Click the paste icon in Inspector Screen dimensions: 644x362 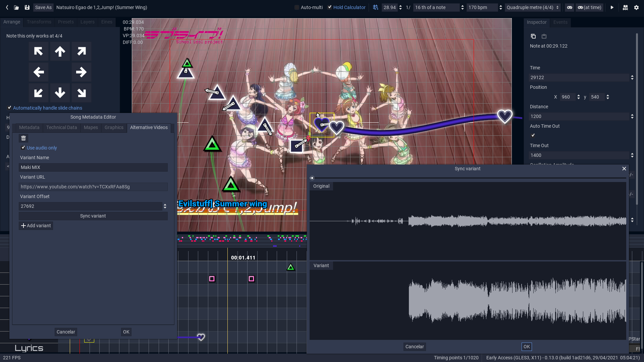[x=544, y=36]
